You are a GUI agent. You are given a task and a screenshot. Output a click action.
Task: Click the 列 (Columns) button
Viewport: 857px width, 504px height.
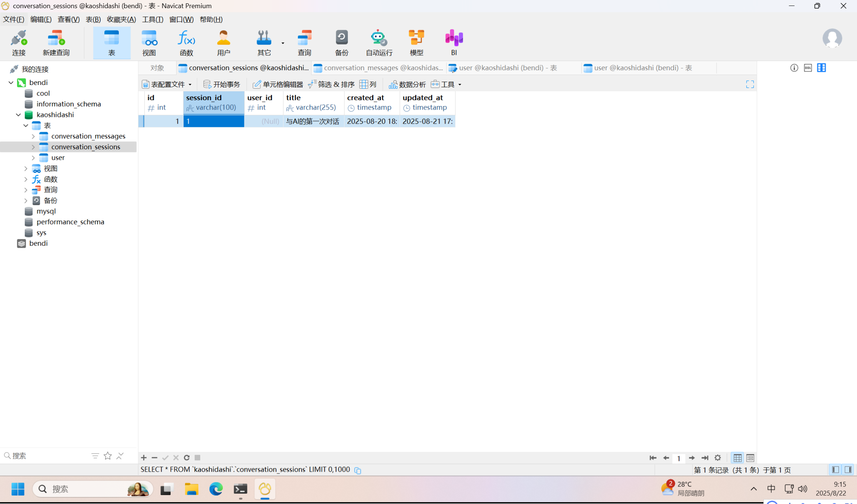pyautogui.click(x=368, y=85)
